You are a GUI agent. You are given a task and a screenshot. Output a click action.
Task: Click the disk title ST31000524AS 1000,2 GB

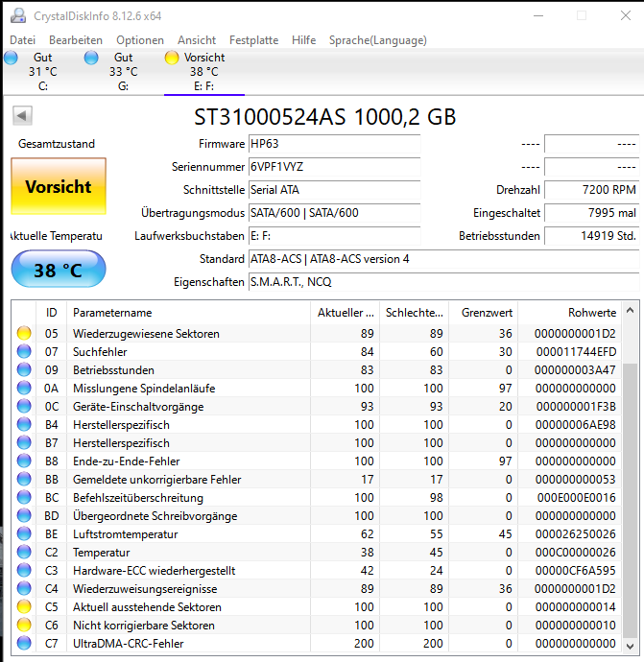324,117
